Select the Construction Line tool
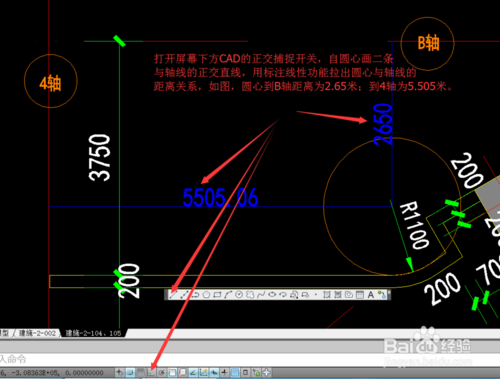The image size is (500, 379). (x=184, y=294)
